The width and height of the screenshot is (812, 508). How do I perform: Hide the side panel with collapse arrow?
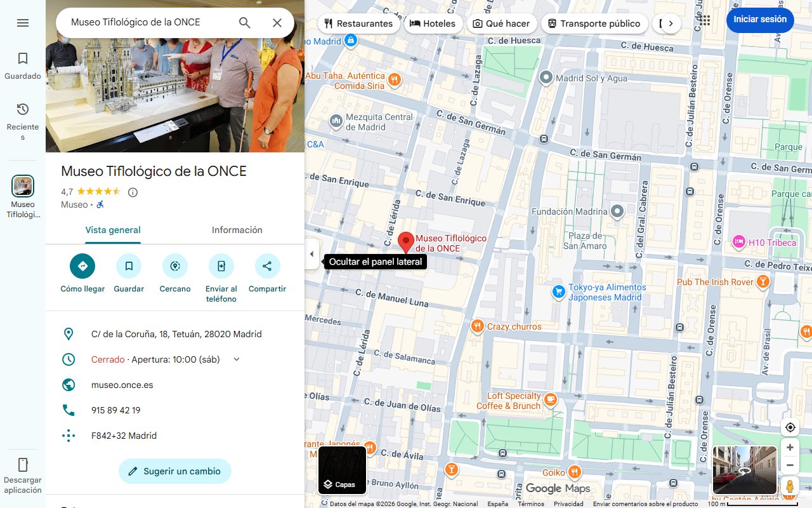coord(311,255)
